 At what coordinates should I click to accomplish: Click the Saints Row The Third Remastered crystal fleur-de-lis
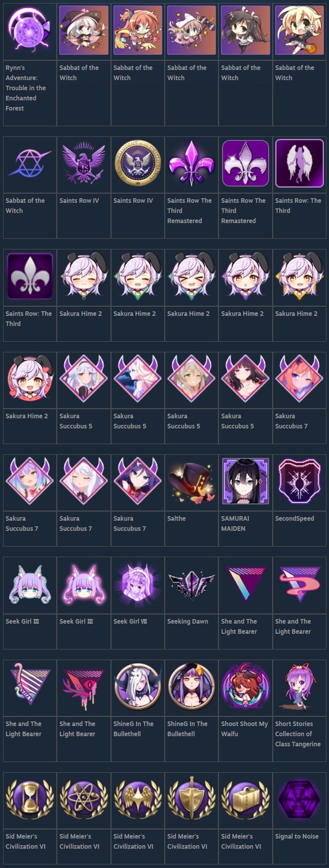tap(192, 163)
